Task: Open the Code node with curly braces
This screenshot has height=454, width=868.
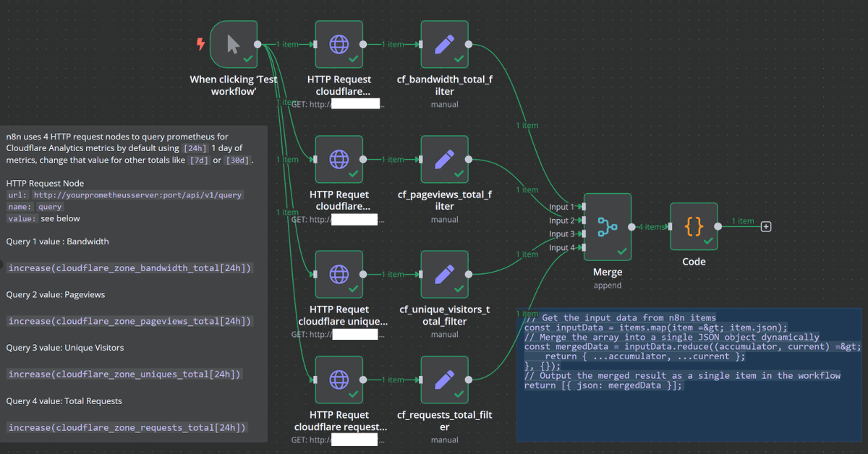Action: click(694, 226)
